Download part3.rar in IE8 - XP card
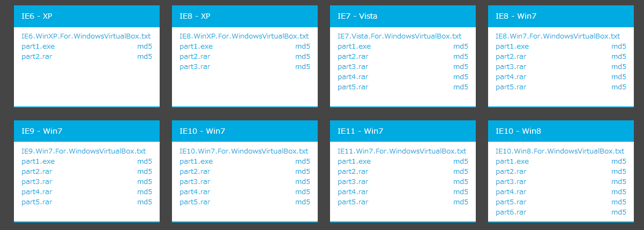The height and width of the screenshot is (230, 644). point(194,67)
